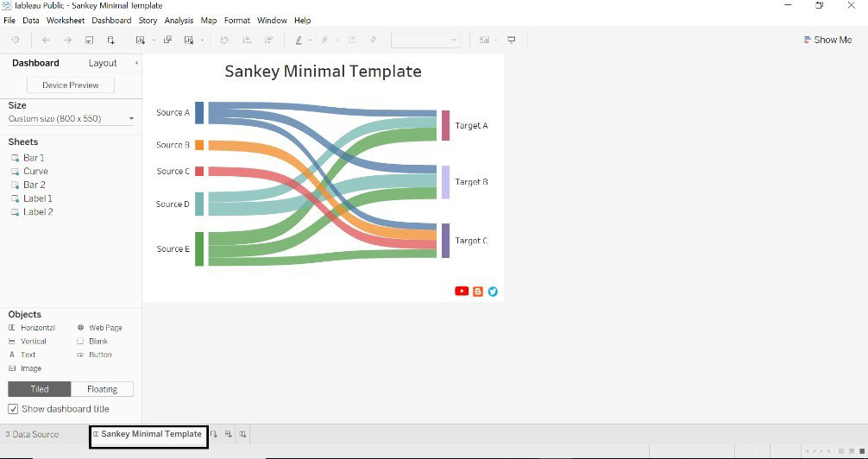Select the Image object

(25, 368)
